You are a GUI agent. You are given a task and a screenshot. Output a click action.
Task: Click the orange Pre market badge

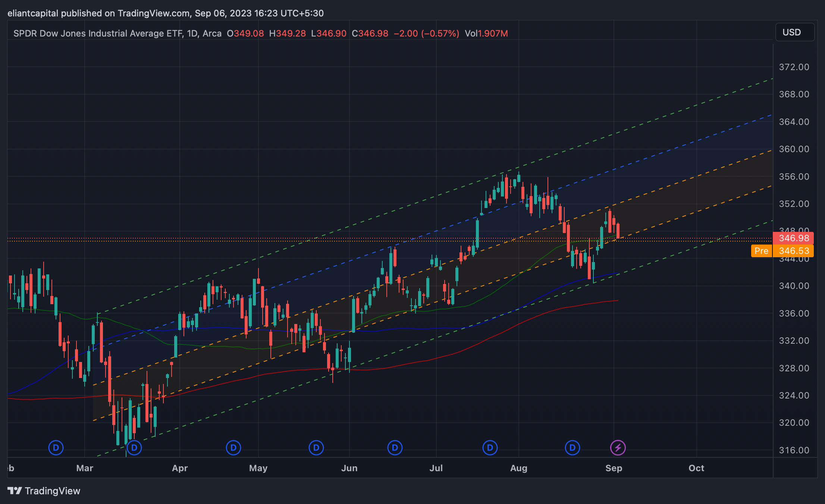click(x=761, y=251)
